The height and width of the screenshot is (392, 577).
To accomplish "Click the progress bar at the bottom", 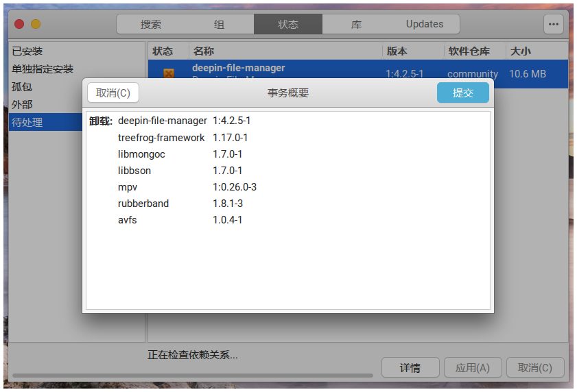I will 193,376.
